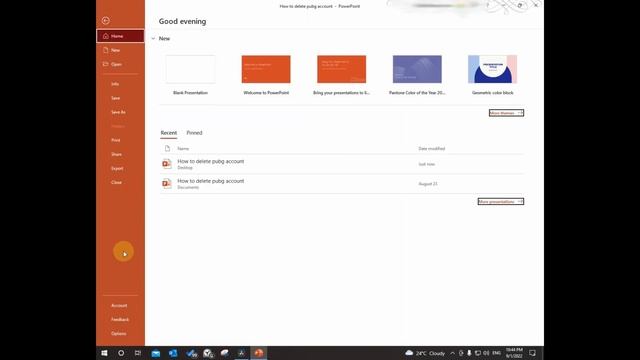
Task: Switch to the Pinned tab
Action: pos(194,133)
